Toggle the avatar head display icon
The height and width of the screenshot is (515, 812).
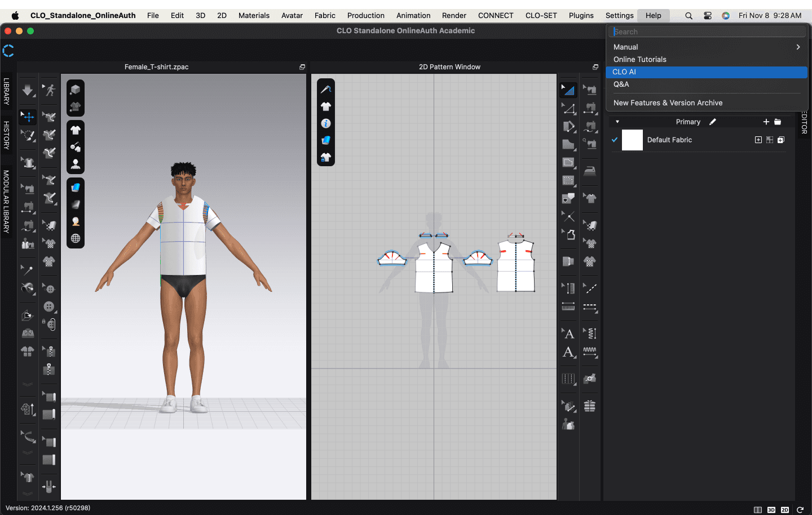pos(76,221)
